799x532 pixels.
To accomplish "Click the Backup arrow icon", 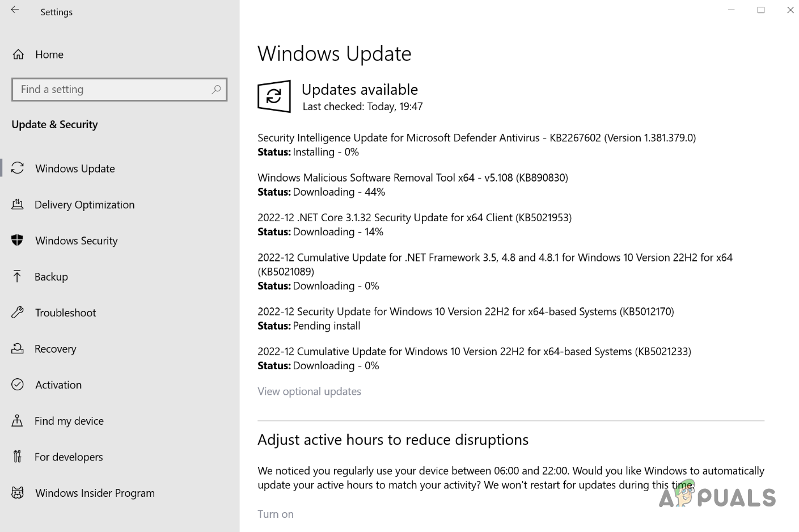I will coord(18,277).
